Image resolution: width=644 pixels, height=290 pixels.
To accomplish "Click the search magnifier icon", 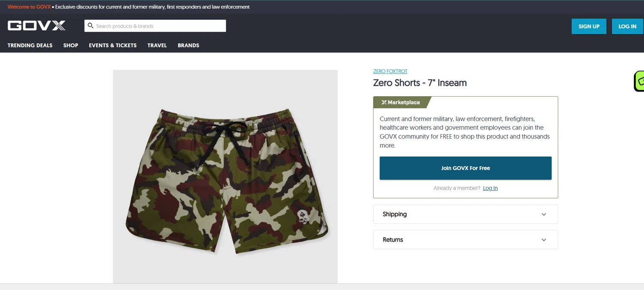I will pyautogui.click(x=91, y=26).
